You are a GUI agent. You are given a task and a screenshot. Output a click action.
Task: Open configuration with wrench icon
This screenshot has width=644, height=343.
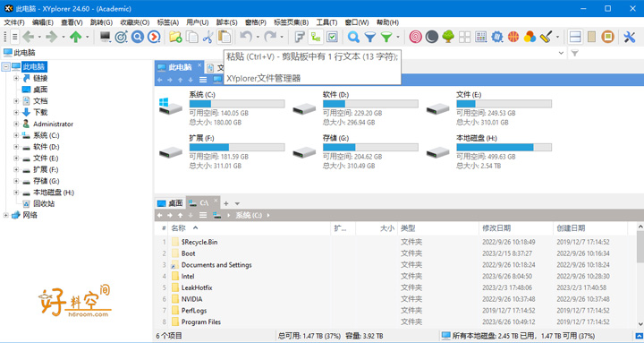(x=629, y=37)
